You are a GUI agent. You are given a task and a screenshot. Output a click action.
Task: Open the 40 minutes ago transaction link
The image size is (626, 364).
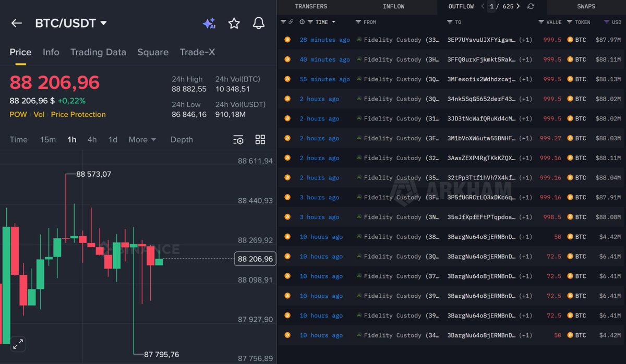point(324,59)
